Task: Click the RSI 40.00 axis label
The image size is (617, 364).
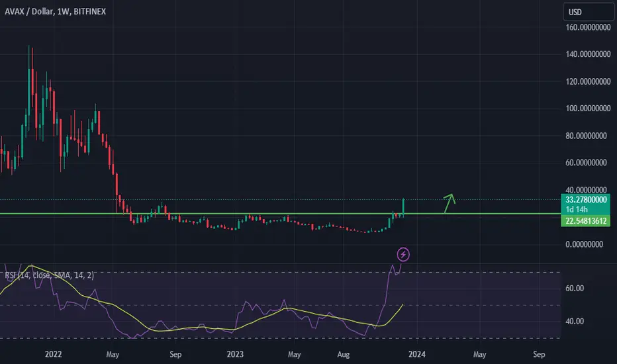Action: [575, 322]
